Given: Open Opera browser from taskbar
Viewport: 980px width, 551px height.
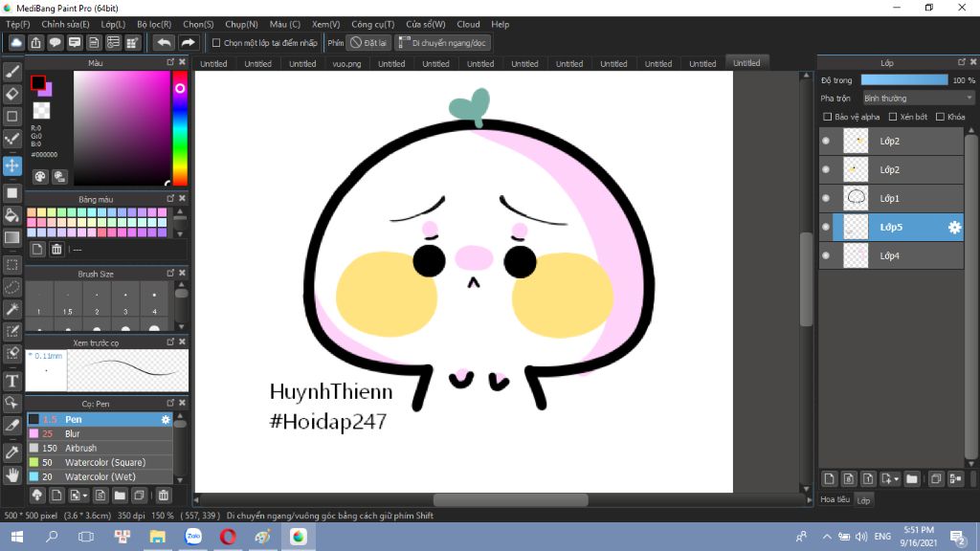Looking at the screenshot, I should 228,537.
